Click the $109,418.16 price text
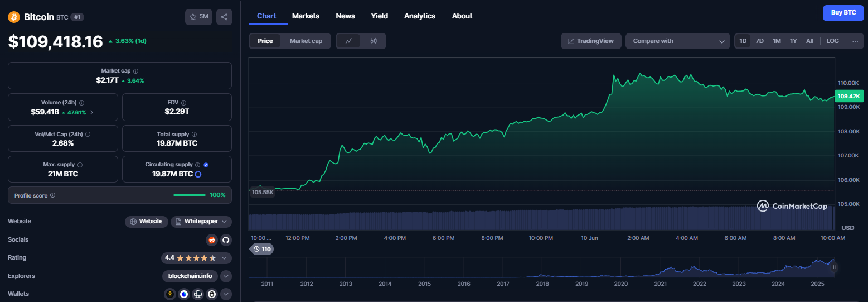Viewport: 868px width, 302px height. (x=55, y=42)
